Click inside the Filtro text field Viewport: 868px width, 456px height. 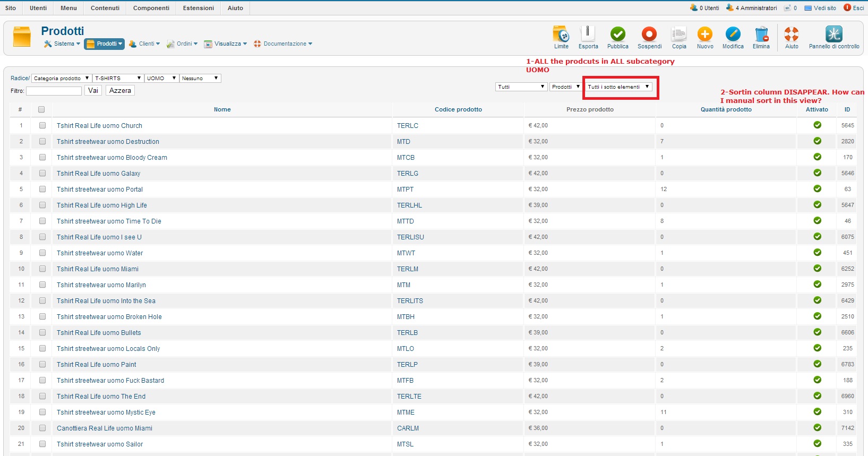(54, 91)
